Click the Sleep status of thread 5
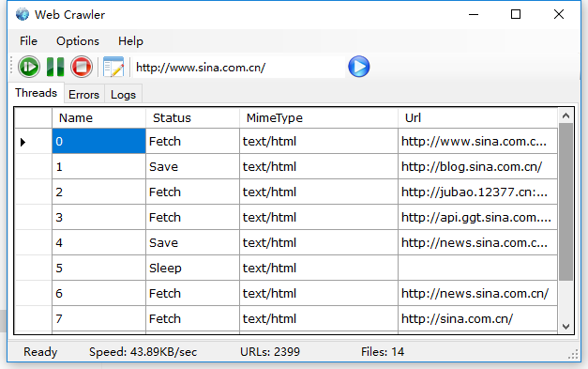Image resolution: width=588 pixels, height=369 pixels. (192, 268)
